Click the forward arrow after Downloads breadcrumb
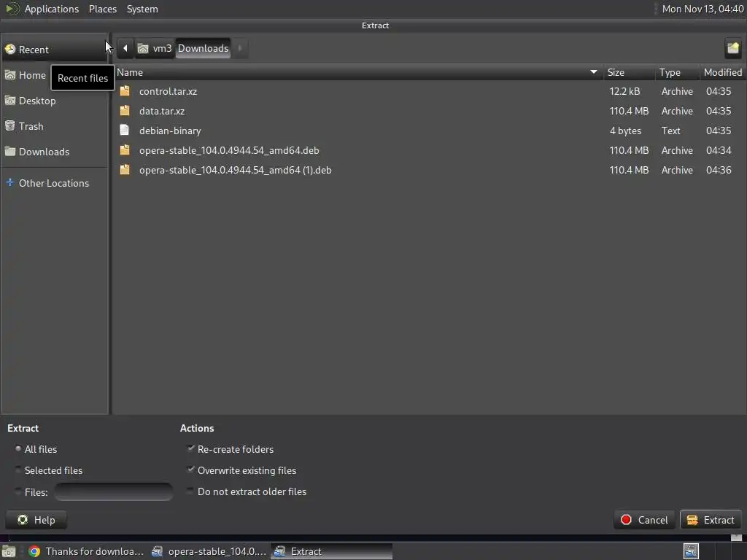 pyautogui.click(x=240, y=48)
